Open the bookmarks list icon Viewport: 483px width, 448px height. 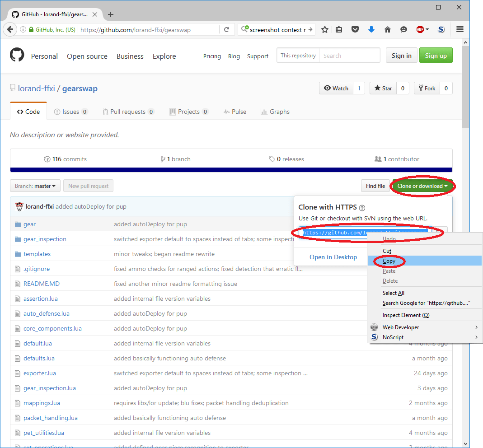[x=339, y=29]
